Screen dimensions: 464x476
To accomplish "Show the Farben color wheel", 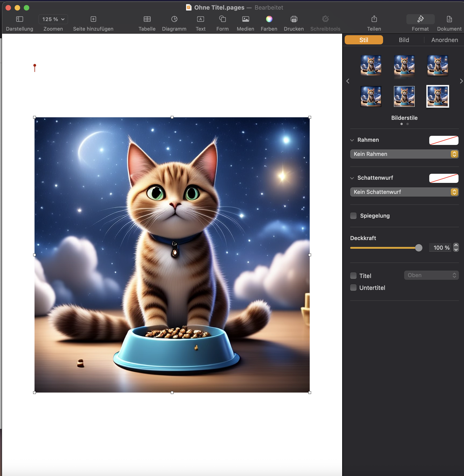I will [x=269, y=19].
